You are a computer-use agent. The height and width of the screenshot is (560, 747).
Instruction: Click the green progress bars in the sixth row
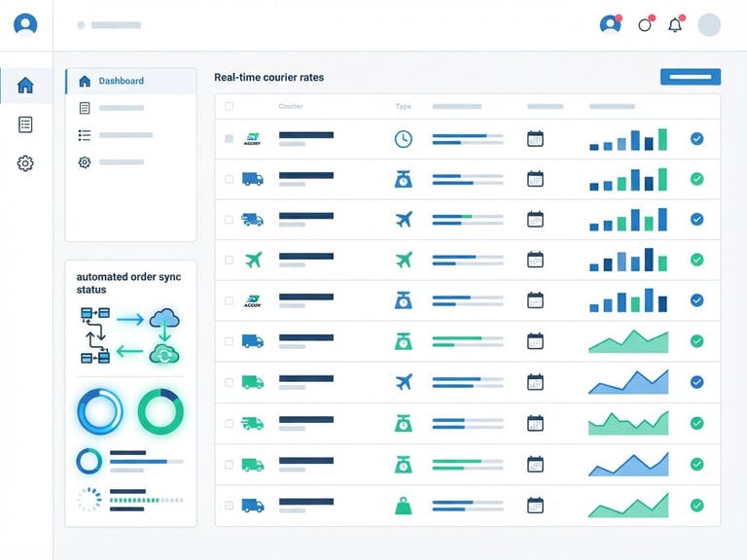click(x=468, y=341)
